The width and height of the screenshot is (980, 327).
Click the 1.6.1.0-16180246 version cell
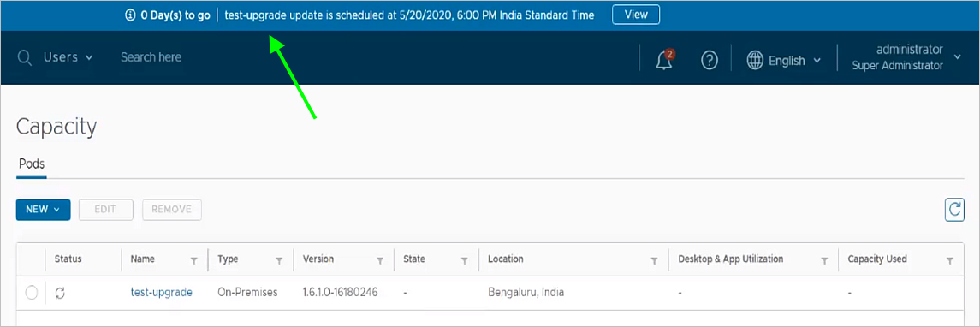point(340,292)
